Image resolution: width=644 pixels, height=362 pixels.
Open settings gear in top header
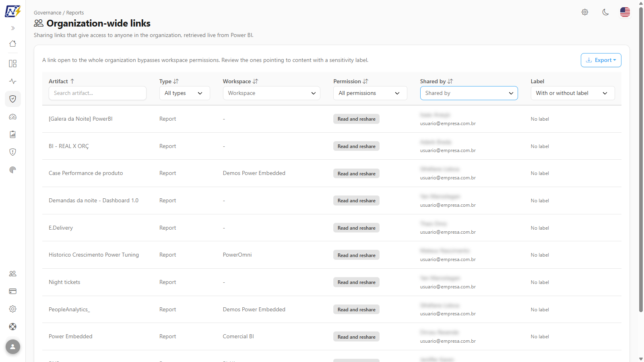(585, 12)
